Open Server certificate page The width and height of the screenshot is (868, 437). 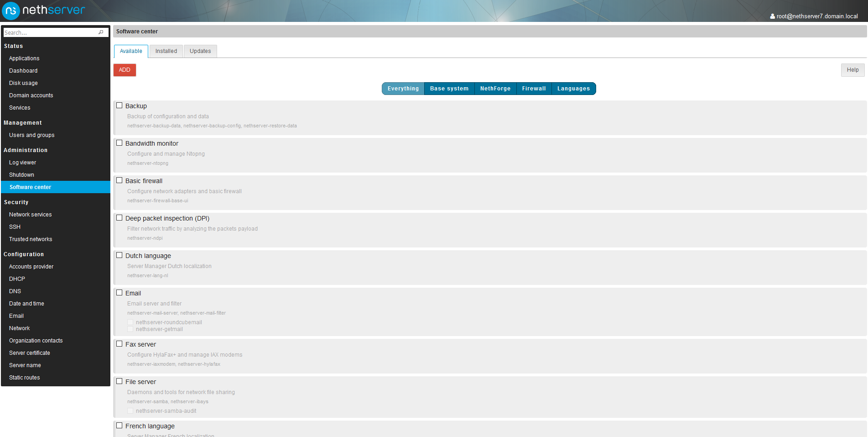[x=30, y=353]
